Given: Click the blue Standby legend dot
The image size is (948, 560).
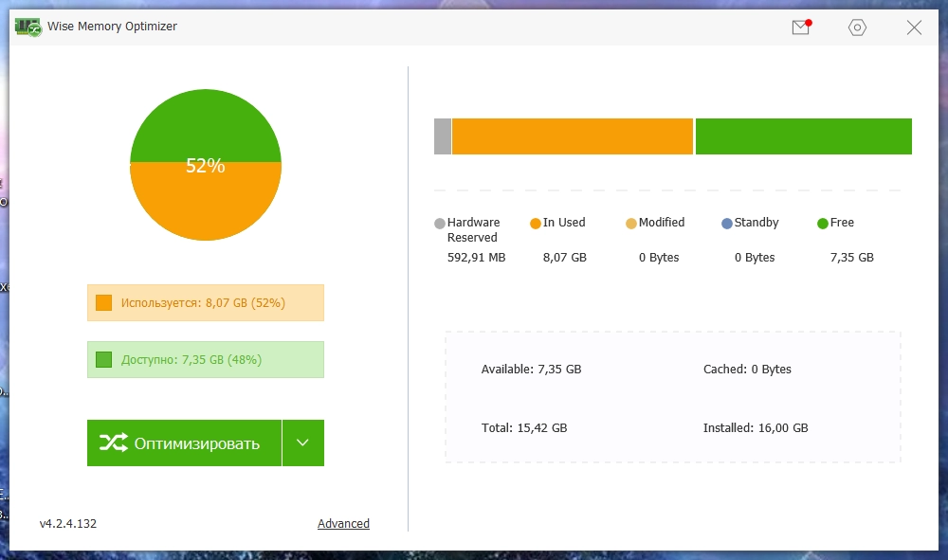Looking at the screenshot, I should [x=727, y=224].
